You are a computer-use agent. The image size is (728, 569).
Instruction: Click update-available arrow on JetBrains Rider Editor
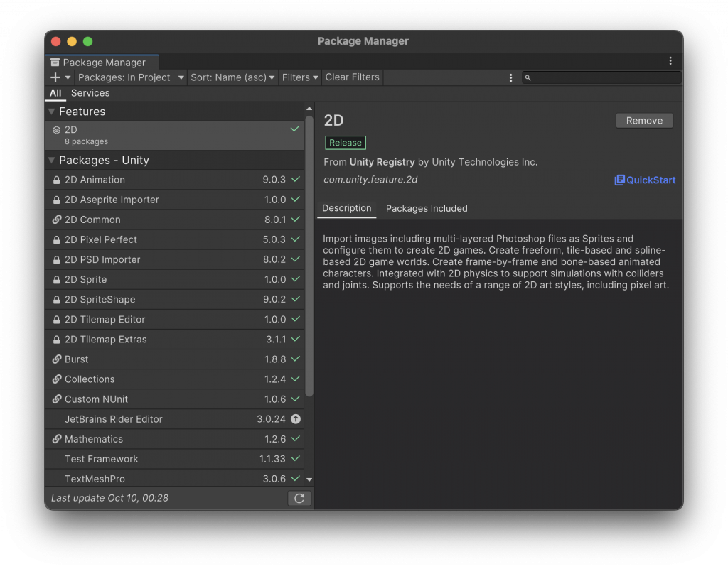click(x=296, y=418)
